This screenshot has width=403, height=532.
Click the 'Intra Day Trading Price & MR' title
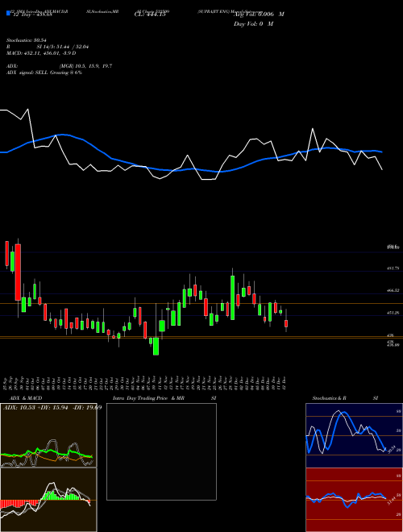click(x=148, y=398)
